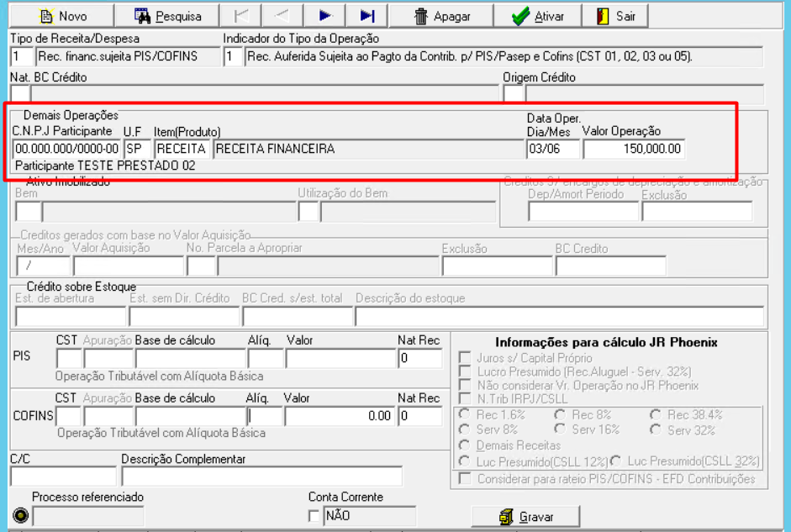Jump to last record arrow
The image size is (791, 532).
click(x=366, y=16)
